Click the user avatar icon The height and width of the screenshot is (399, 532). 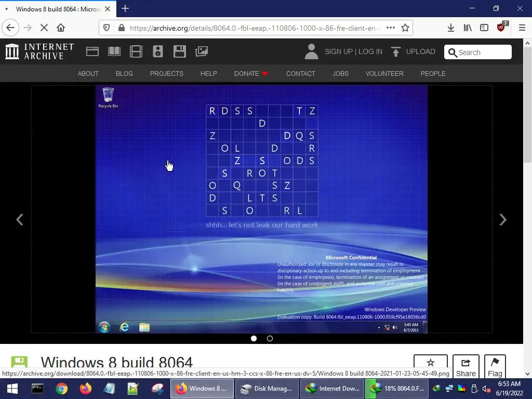tap(312, 51)
